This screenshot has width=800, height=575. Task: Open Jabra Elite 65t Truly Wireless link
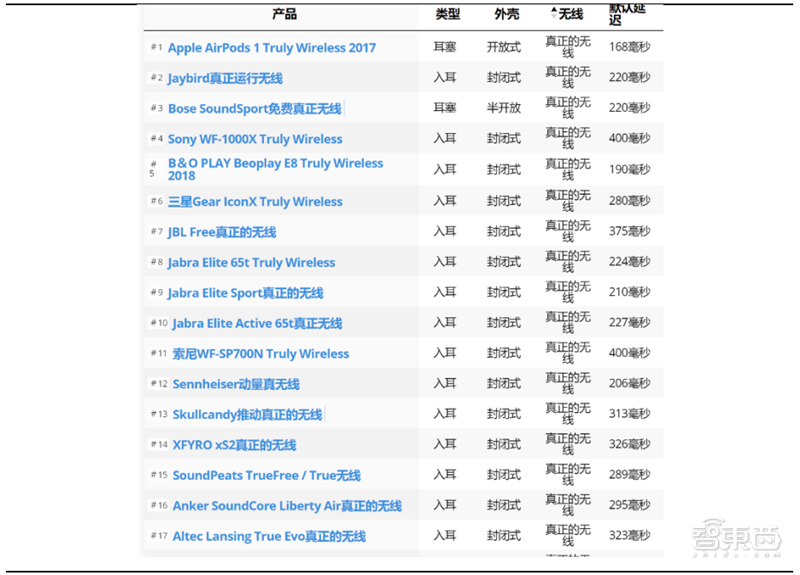pos(252,262)
